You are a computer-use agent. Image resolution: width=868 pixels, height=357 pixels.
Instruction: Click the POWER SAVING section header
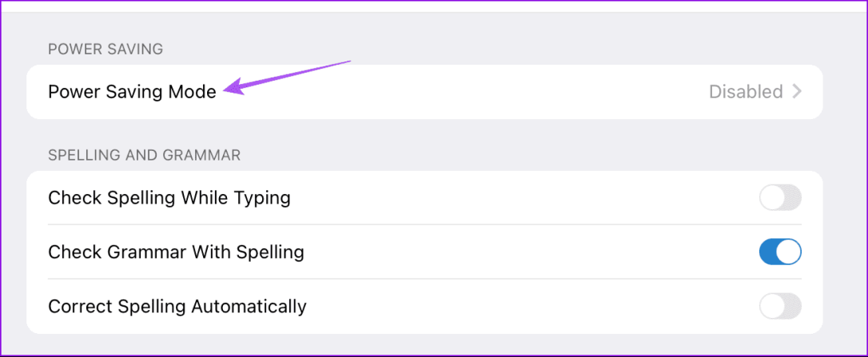point(106,50)
